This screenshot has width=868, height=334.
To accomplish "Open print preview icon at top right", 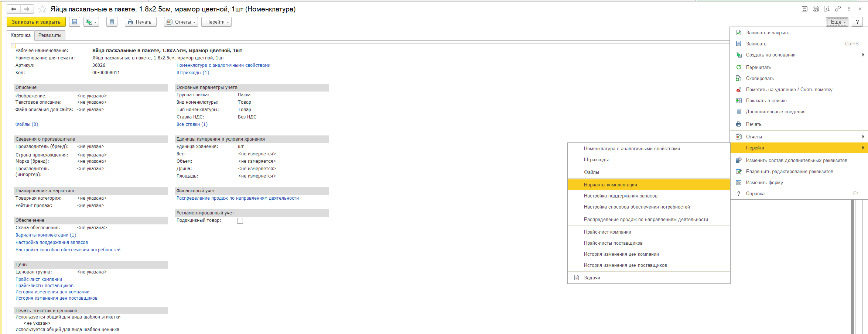I will [827, 9].
